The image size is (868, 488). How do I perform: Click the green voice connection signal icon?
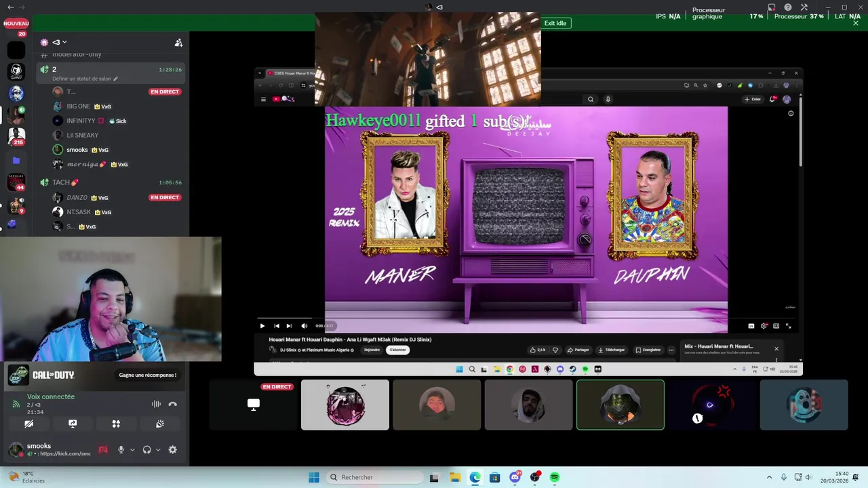click(16, 404)
